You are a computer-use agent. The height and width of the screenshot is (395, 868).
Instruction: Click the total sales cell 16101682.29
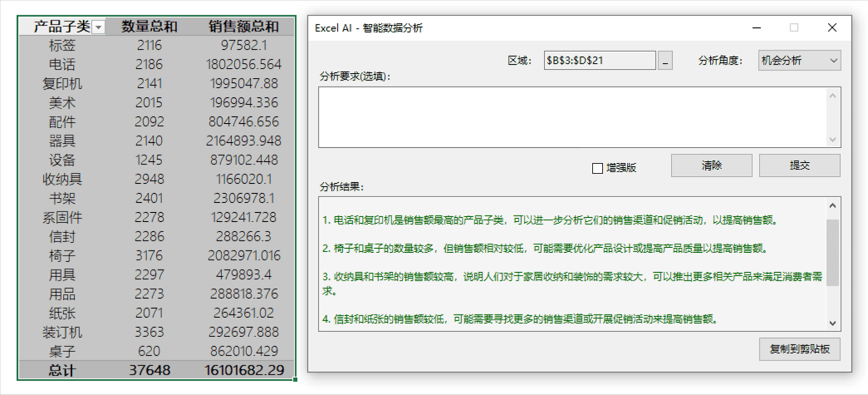244,370
